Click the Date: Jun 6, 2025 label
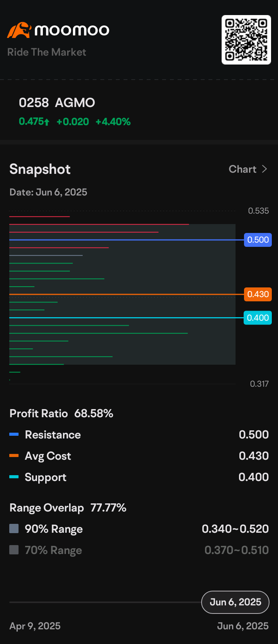278x644 pixels. [48, 192]
